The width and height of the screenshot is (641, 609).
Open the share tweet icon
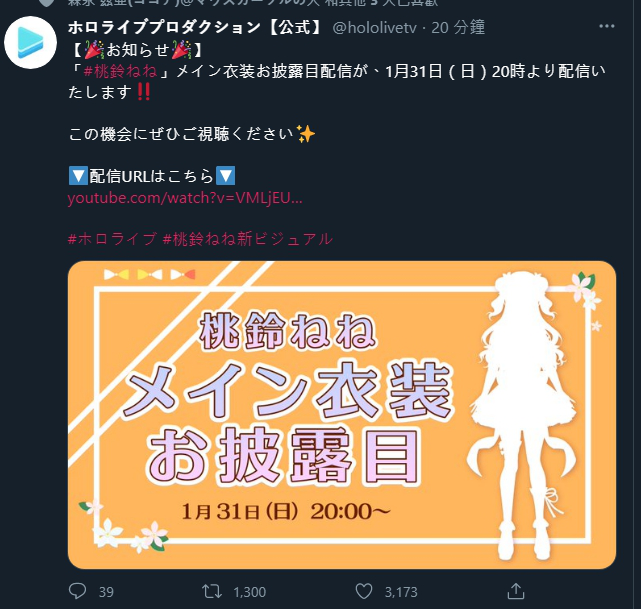point(516,591)
